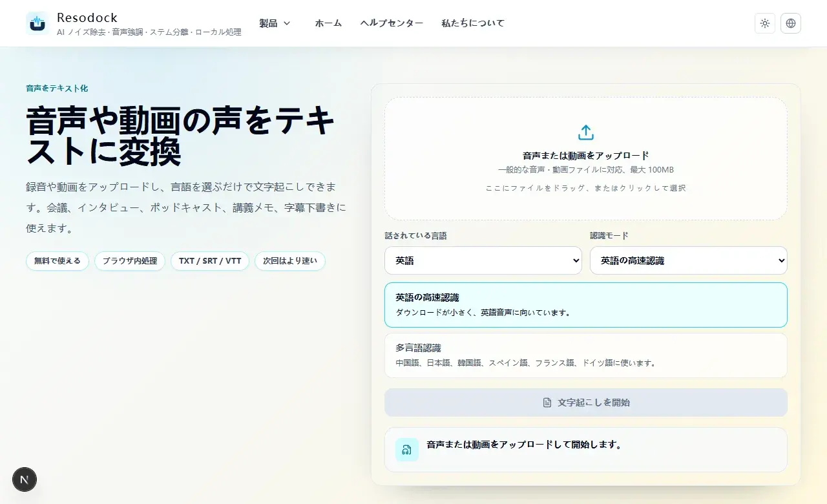Toggle the light theme sun icon
The image size is (827, 504).
click(765, 23)
